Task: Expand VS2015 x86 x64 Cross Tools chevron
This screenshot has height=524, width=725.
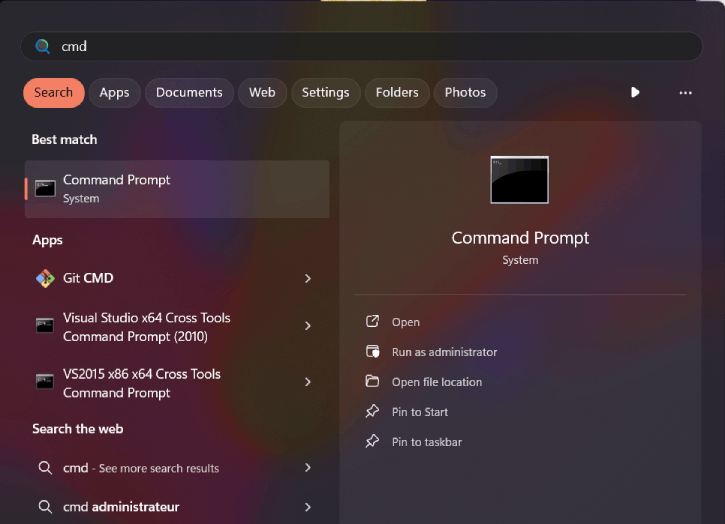Action: click(308, 382)
